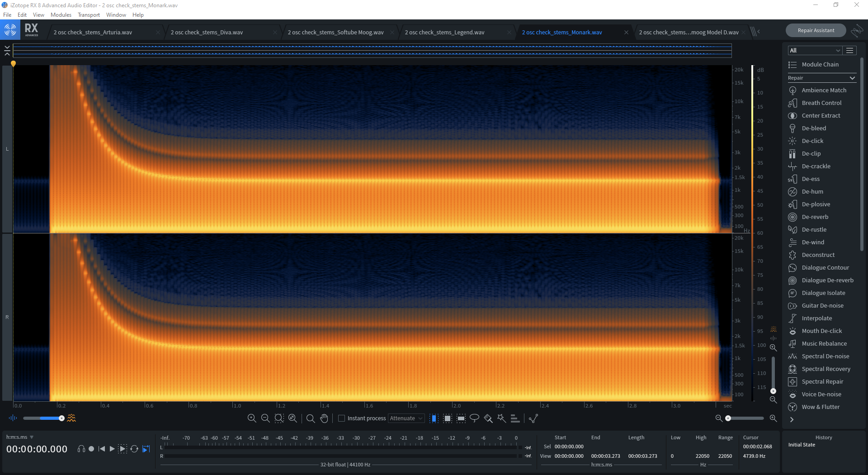Toggle loop playback
Viewport: 868px width, 475px height.
point(134,449)
